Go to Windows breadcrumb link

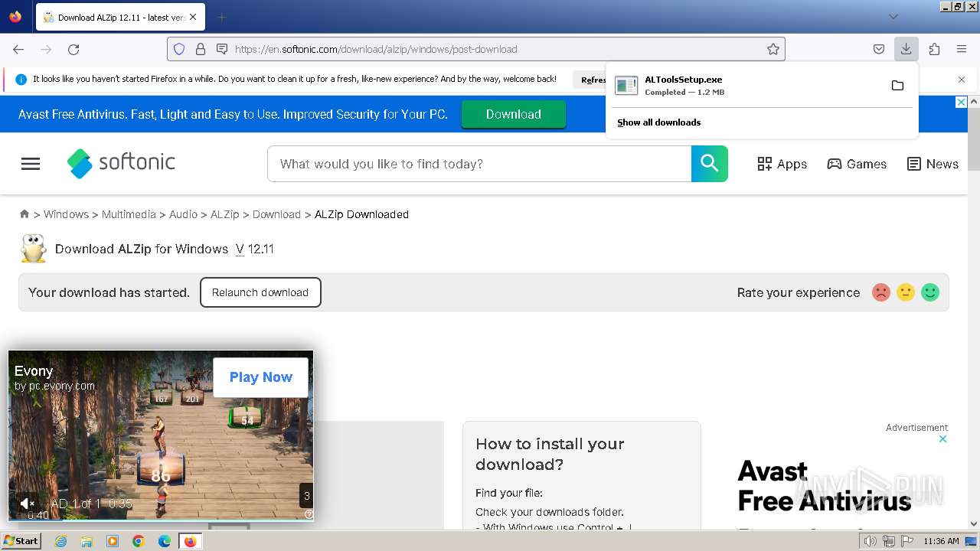66,214
